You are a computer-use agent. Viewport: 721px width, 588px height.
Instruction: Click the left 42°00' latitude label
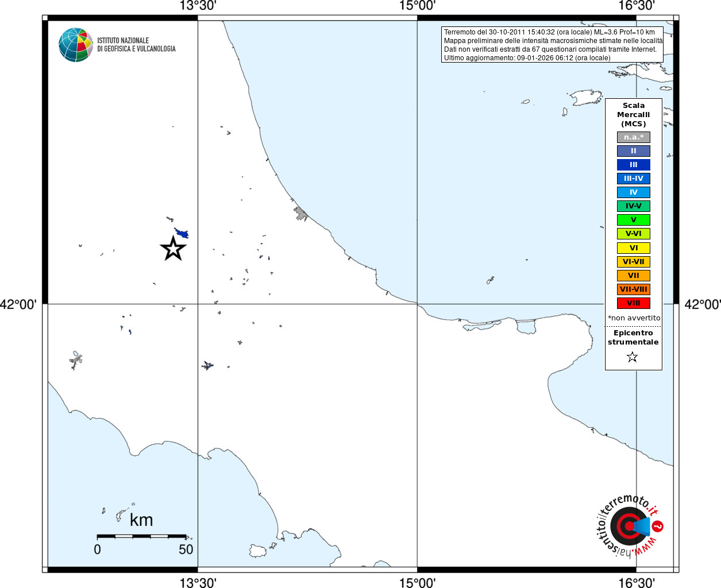click(x=18, y=304)
